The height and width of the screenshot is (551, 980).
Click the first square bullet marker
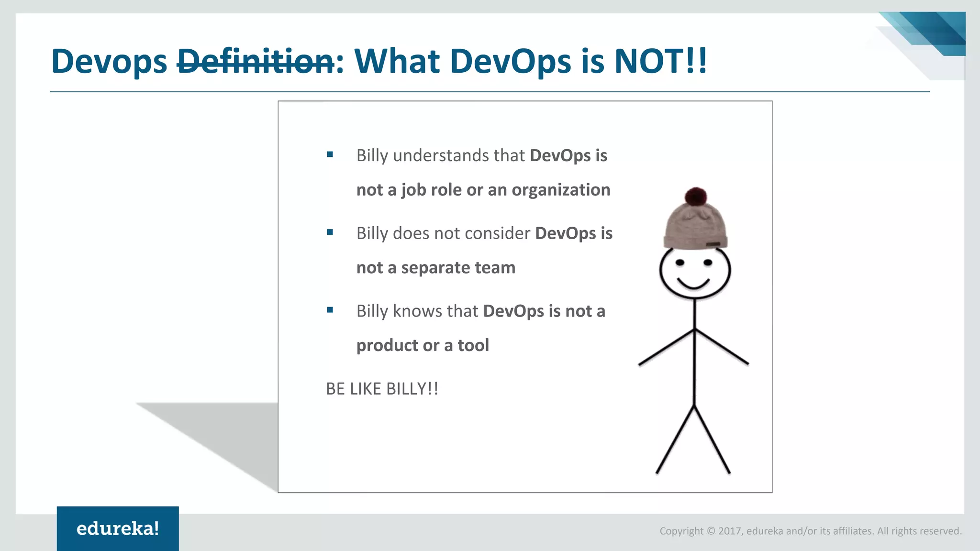[330, 154]
